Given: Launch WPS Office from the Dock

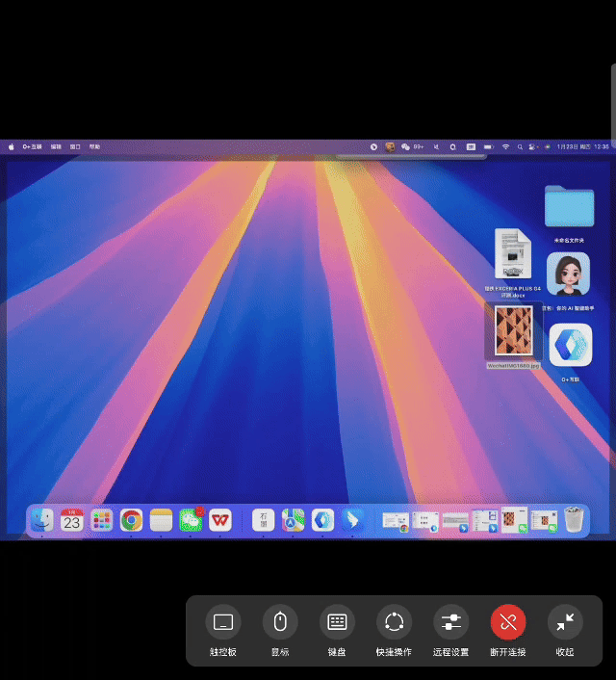Looking at the screenshot, I should point(220,519).
